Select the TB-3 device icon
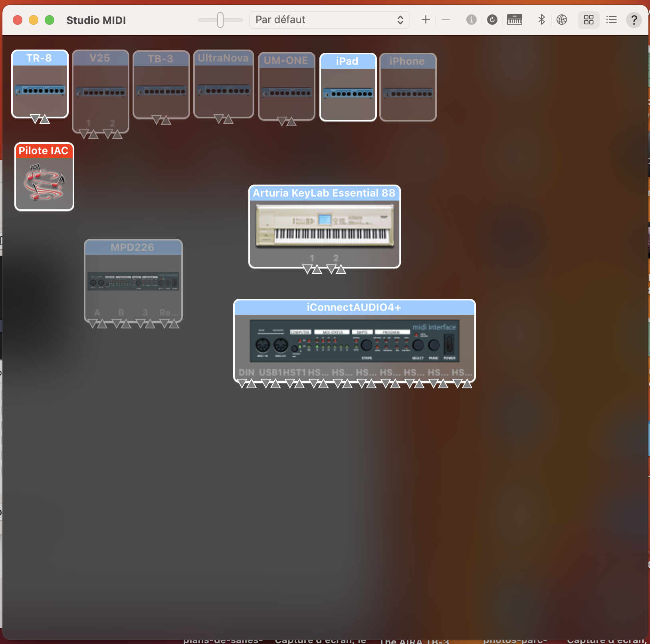Screen dimensions: 650x644 tap(161, 85)
